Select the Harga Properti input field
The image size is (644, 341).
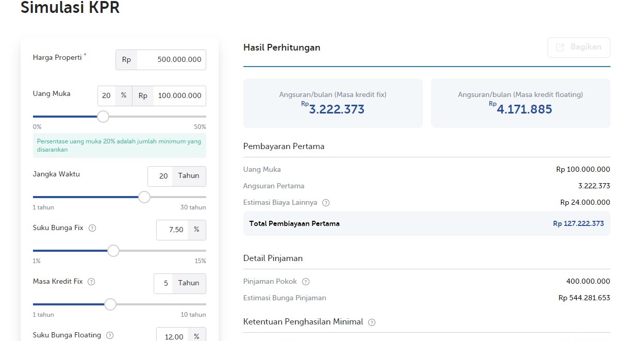point(170,59)
